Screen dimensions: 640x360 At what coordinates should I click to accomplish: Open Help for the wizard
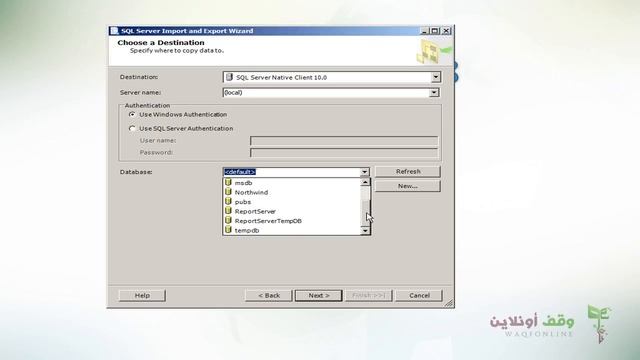click(x=142, y=295)
